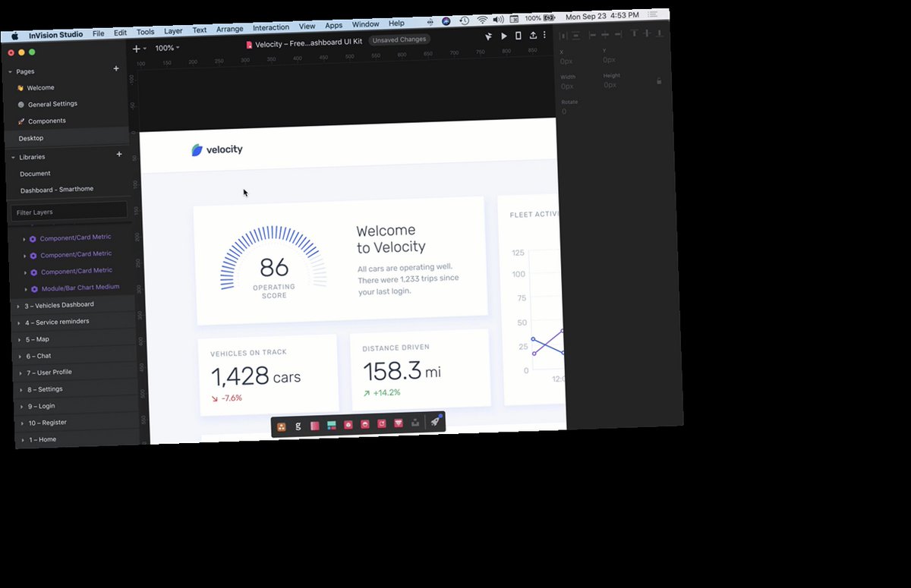Click the Rotate value field
This screenshot has height=588, width=911.
(564, 112)
